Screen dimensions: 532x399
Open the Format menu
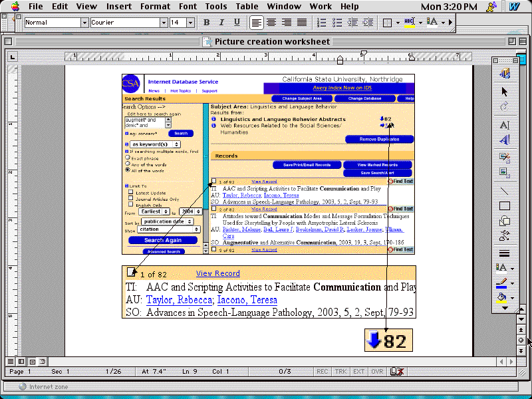coord(156,7)
